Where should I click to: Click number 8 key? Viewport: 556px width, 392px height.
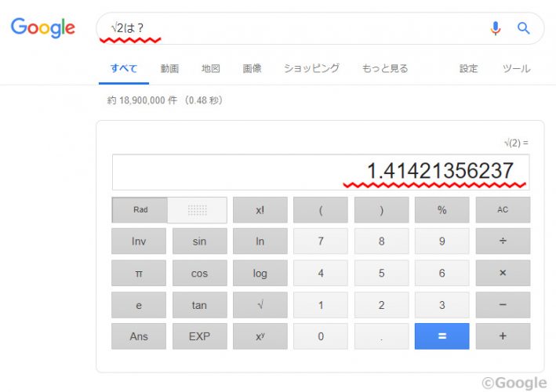pyautogui.click(x=382, y=241)
